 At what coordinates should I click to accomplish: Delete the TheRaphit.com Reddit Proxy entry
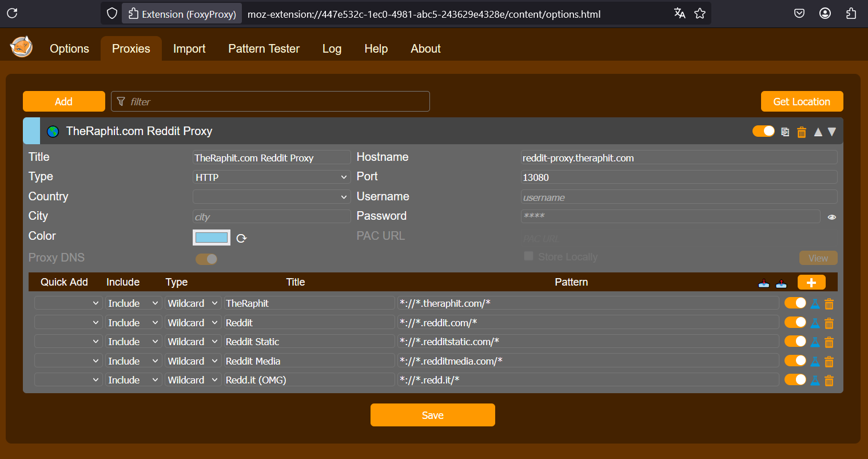(x=802, y=132)
